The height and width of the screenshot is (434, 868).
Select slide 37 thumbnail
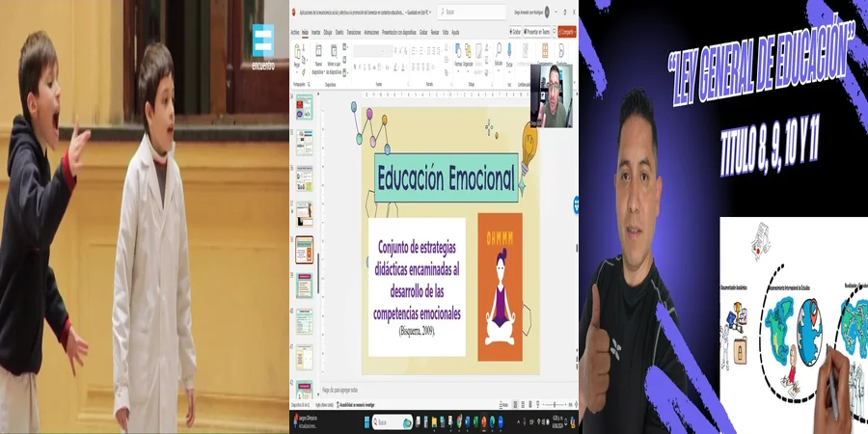(x=304, y=214)
